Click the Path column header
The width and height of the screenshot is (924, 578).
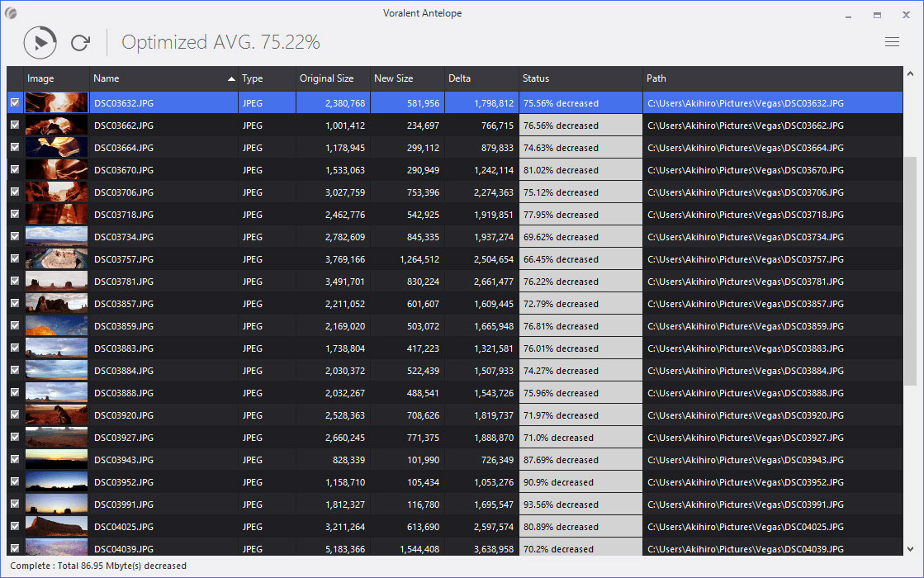656,79
